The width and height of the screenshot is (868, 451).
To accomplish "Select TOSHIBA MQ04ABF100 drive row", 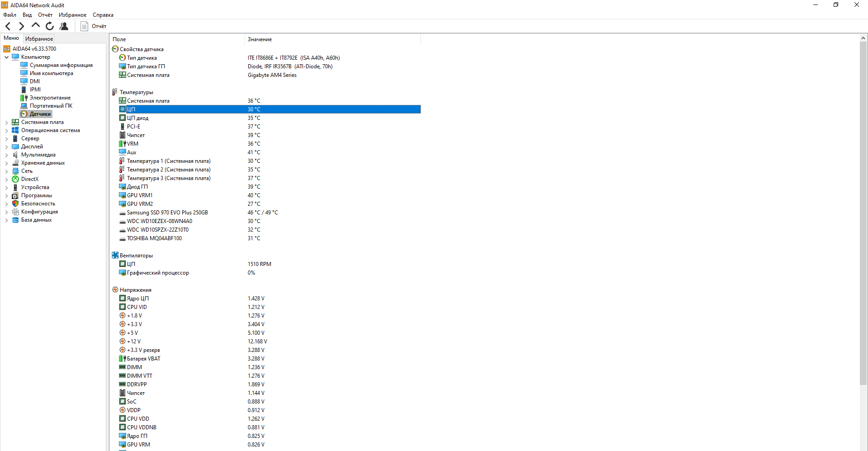I will pos(269,238).
